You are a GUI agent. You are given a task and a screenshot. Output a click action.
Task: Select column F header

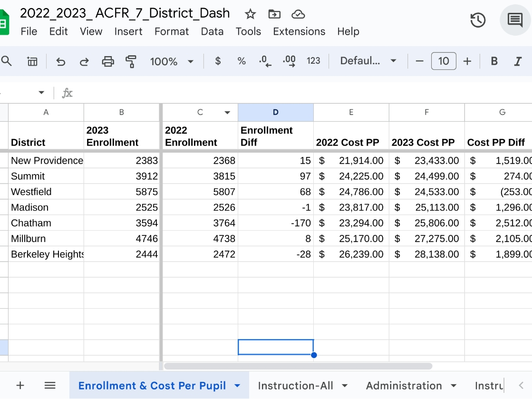(426, 112)
